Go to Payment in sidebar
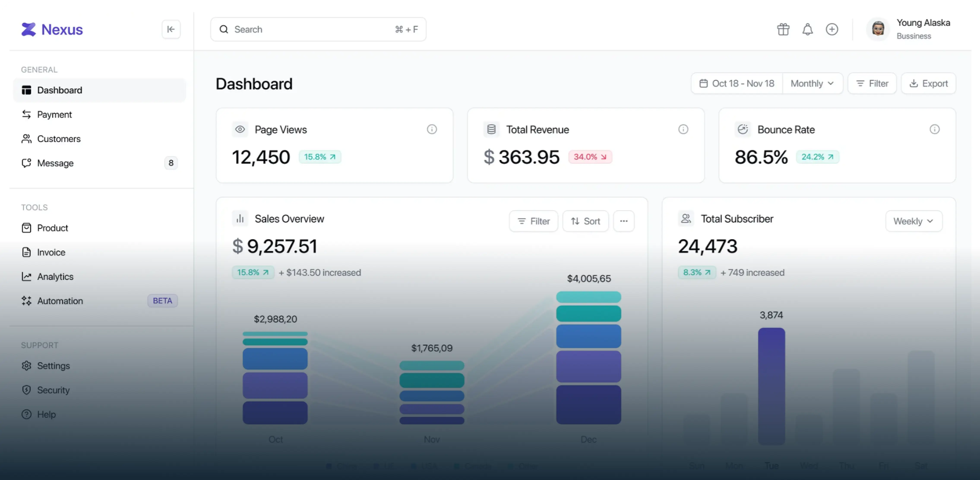Screen dimensions: 980x480 [54, 114]
